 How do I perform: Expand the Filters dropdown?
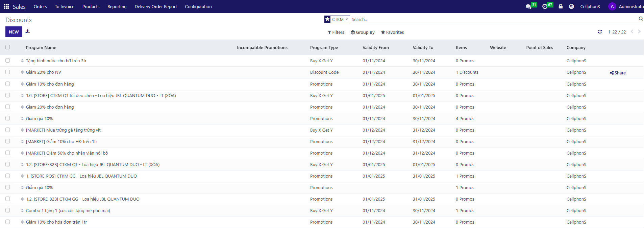tap(336, 32)
